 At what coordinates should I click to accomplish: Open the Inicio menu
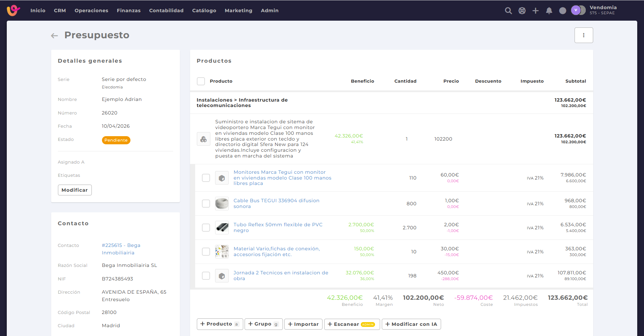click(x=38, y=10)
